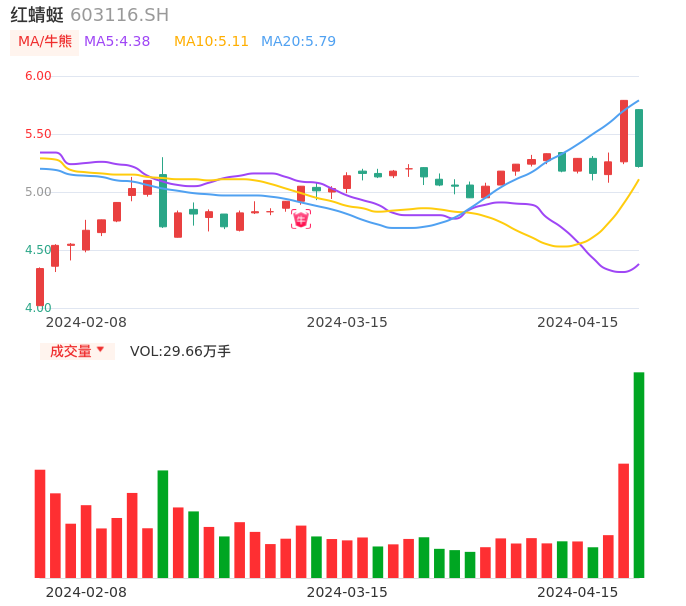The image size is (686, 606).
Task: Click the 2024-02-08 date label under the price chart
Action: (x=86, y=322)
